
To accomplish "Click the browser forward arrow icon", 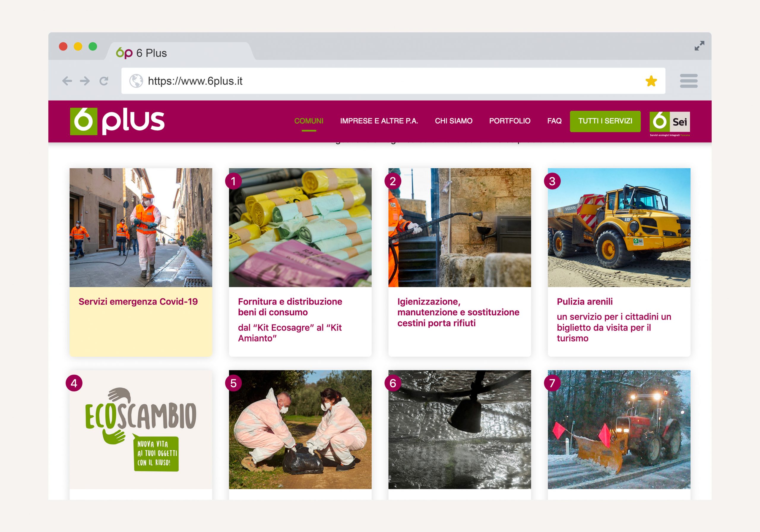I will point(85,81).
